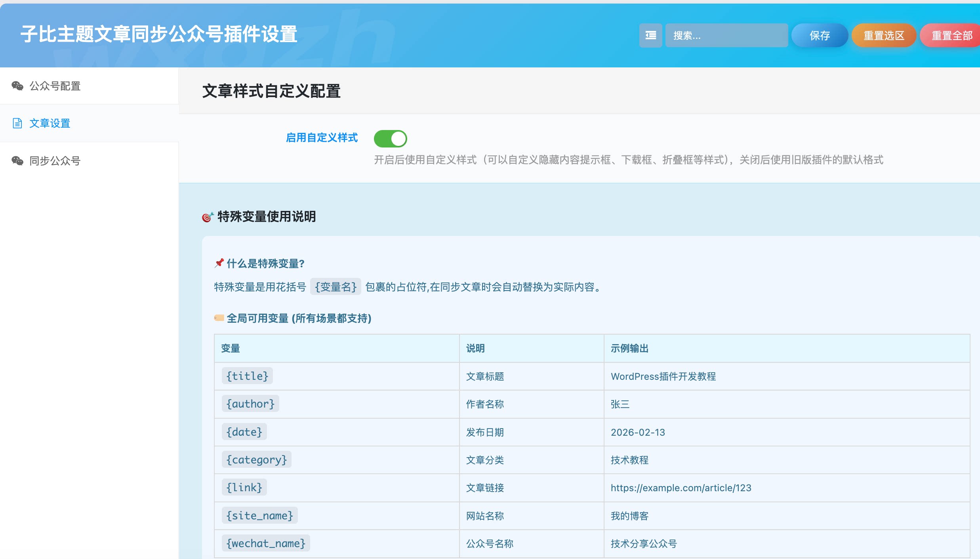The height and width of the screenshot is (559, 980).
Task: Click the label tag emoji before 全局可用变量
Action: 219,318
